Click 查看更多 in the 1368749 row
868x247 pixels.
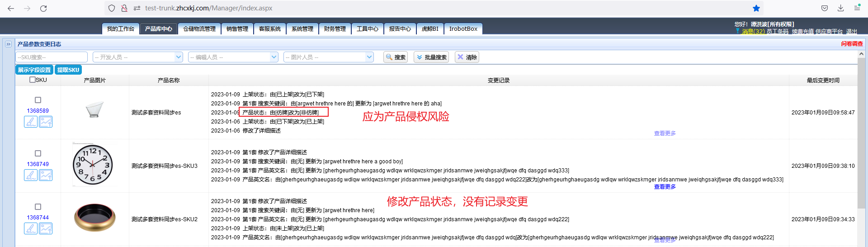[665, 187]
